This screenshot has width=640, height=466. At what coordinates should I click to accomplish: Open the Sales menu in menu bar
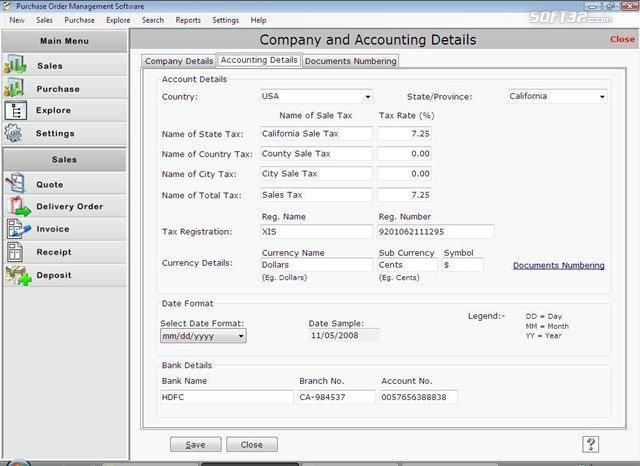tap(44, 20)
